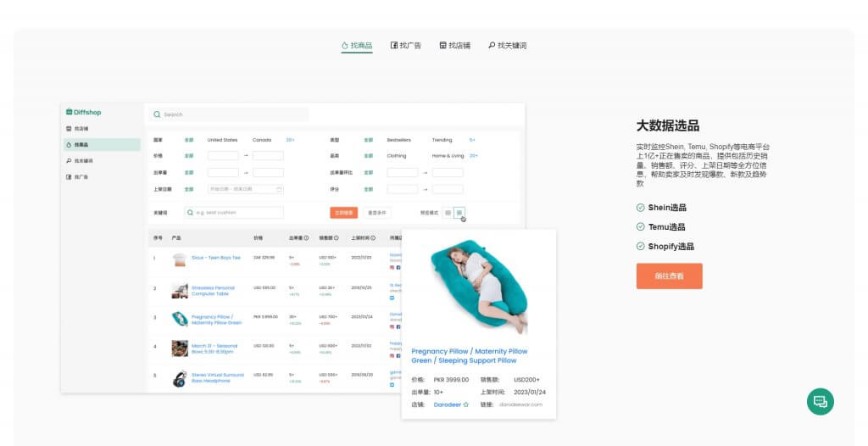Click the star icon beside Darodeer
The image size is (868, 446).
click(x=466, y=404)
